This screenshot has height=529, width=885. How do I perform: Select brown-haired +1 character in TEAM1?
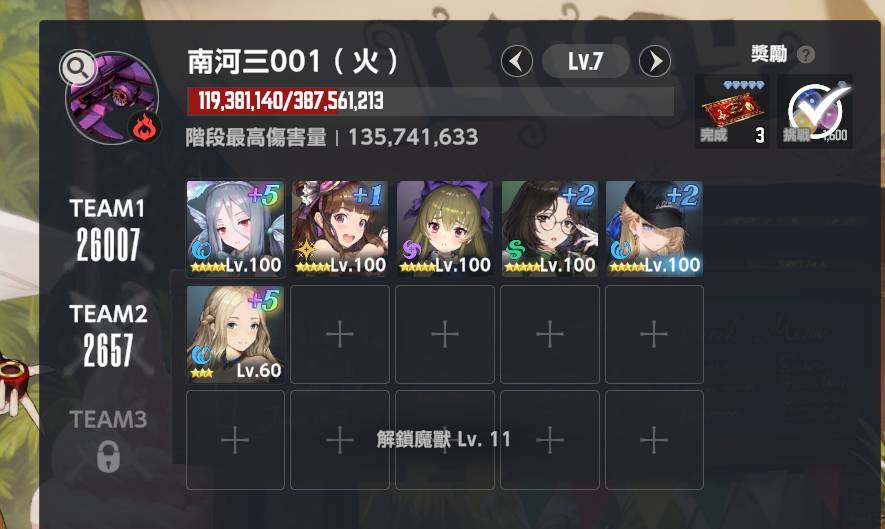pyautogui.click(x=340, y=229)
